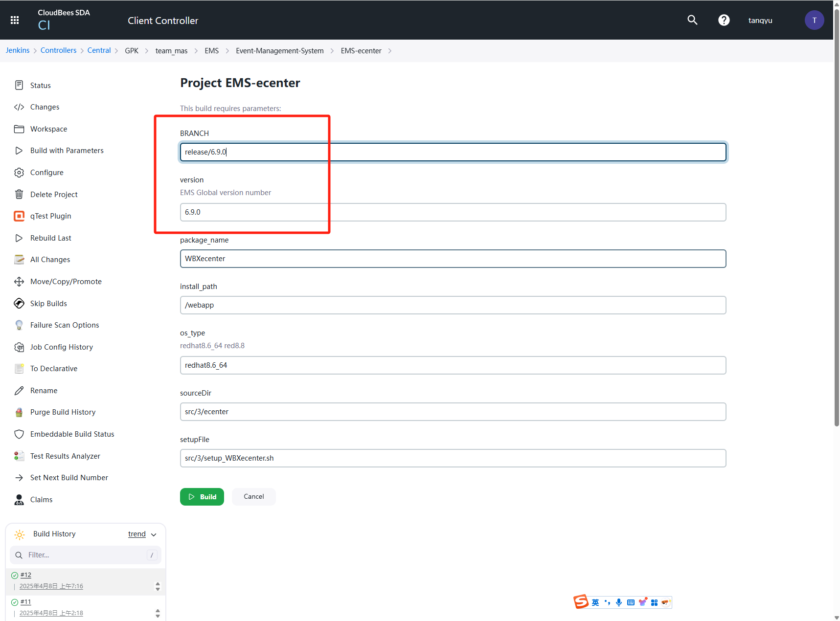This screenshot has height=621, width=840.
Task: Click the Delete Project trash icon
Action: (x=19, y=195)
